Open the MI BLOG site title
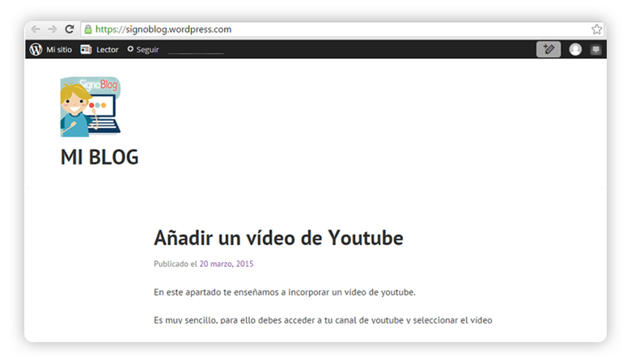This screenshot has width=631, height=364. pos(100,157)
